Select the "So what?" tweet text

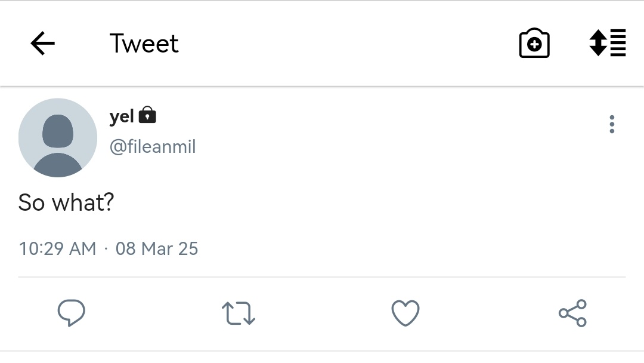pyautogui.click(x=66, y=202)
